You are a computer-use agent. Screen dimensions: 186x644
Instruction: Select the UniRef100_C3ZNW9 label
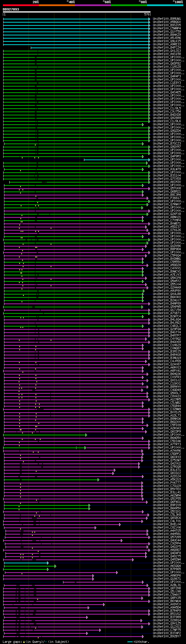coord(167,409)
